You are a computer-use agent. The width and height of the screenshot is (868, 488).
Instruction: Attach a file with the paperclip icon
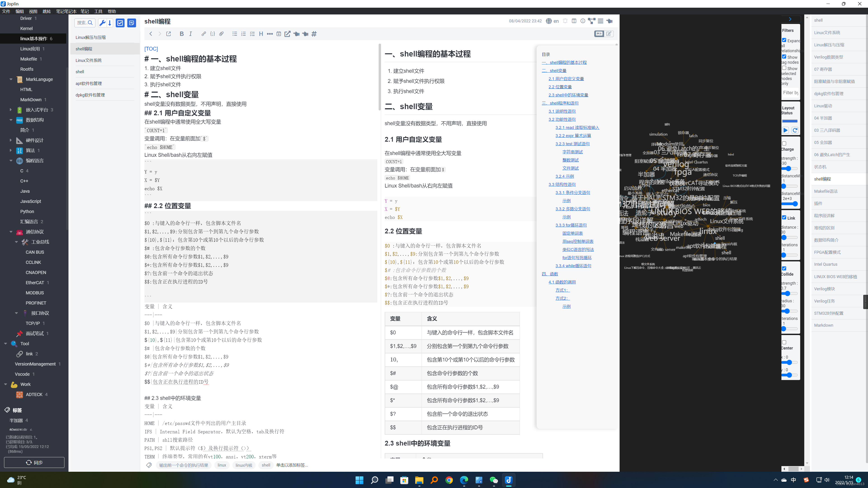pos(221,34)
